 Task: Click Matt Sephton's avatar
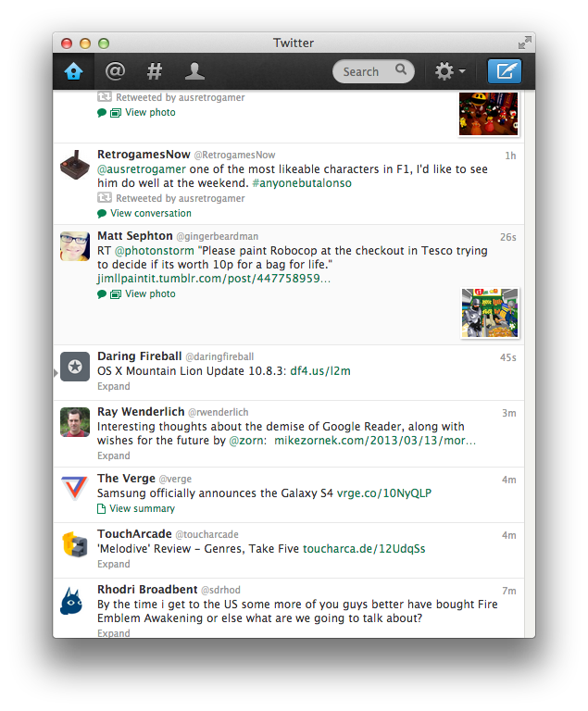[x=75, y=246]
